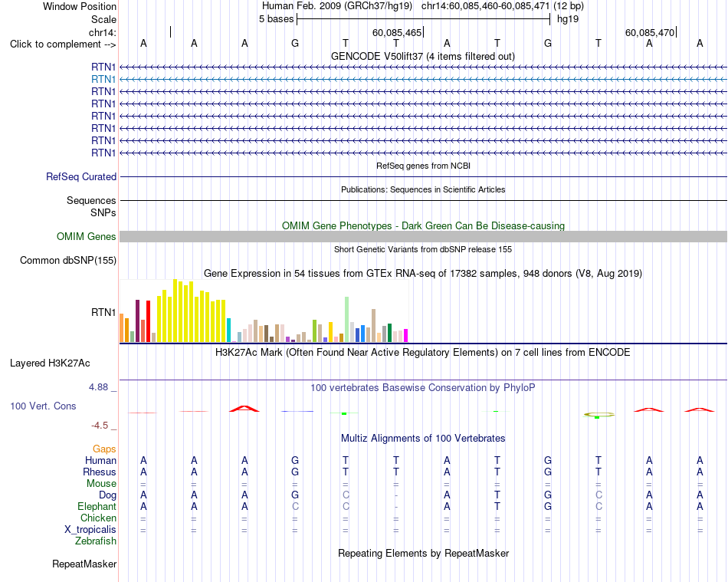Open the GTEx Gene Expression in 54 tissues title
This screenshot has height=582, width=728.
(423, 274)
